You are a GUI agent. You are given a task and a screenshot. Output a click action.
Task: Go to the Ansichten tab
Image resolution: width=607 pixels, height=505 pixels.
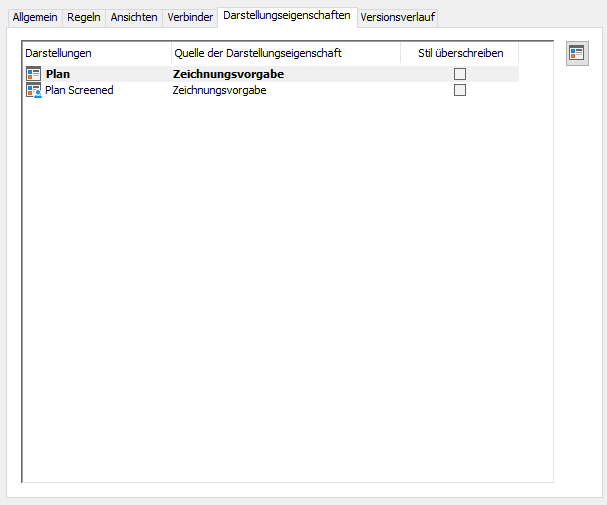134,17
